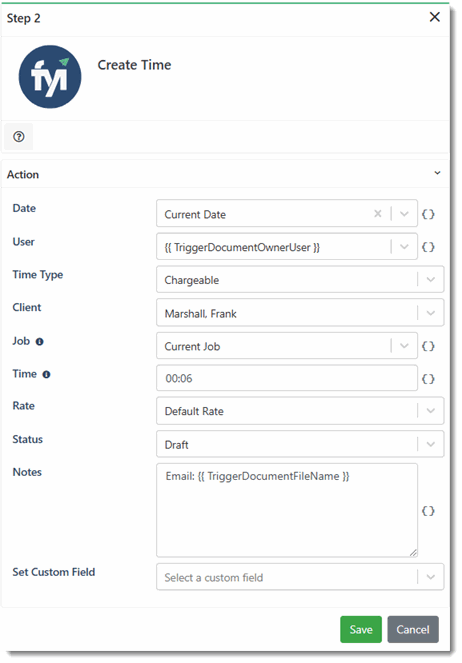Open the Status Draft dropdown
462x663 pixels.
pos(300,444)
